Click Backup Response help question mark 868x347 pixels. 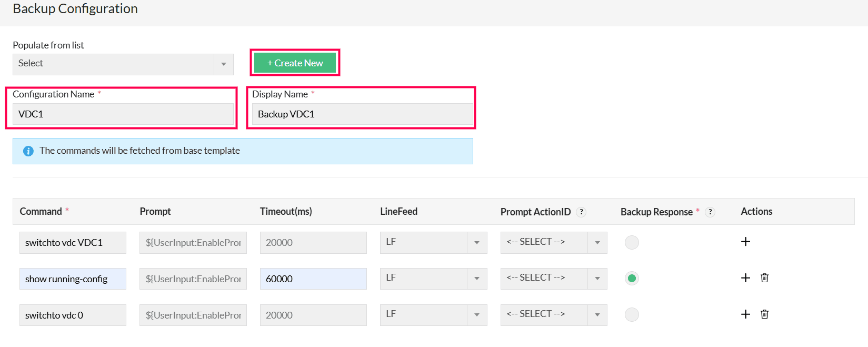coord(710,212)
